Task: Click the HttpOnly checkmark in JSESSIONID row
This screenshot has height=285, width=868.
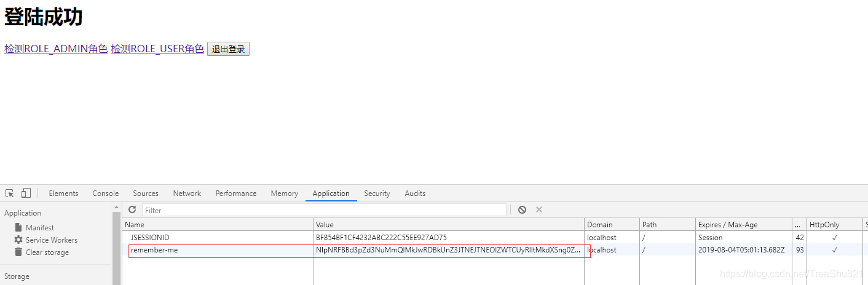Action: point(835,238)
